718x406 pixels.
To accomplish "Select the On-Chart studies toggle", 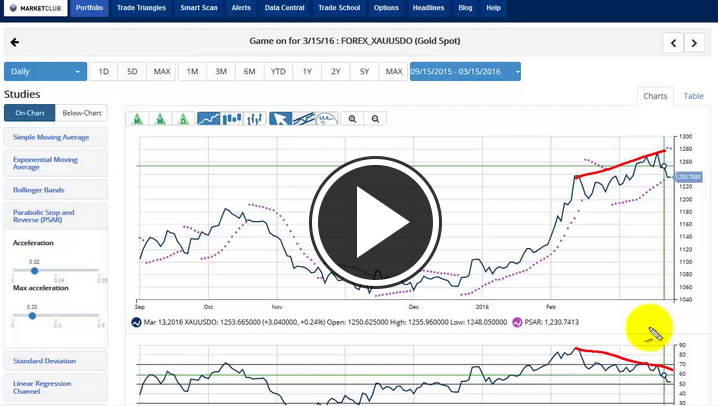I will pos(29,113).
